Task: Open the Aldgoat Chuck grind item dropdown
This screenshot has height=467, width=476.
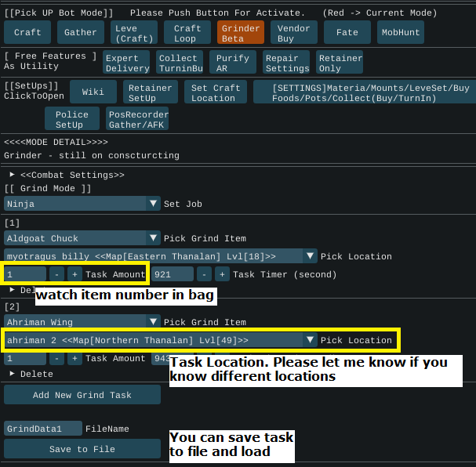Action: click(154, 238)
